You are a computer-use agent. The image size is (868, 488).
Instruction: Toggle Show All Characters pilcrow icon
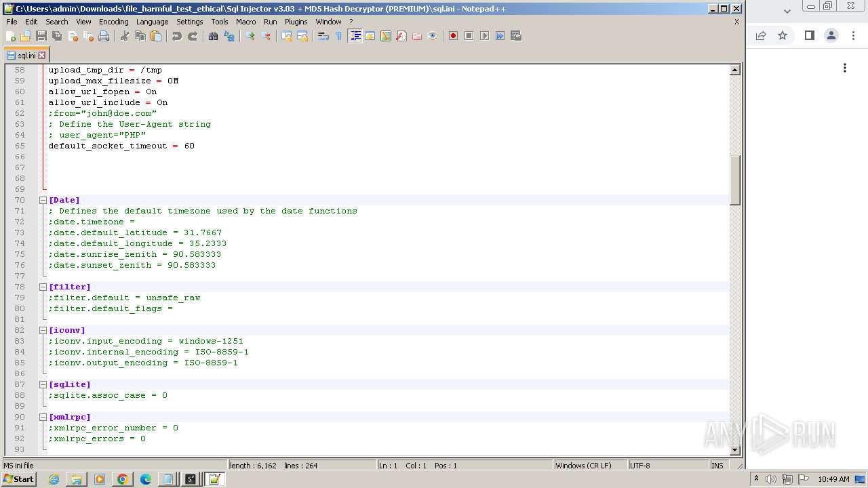[339, 36]
